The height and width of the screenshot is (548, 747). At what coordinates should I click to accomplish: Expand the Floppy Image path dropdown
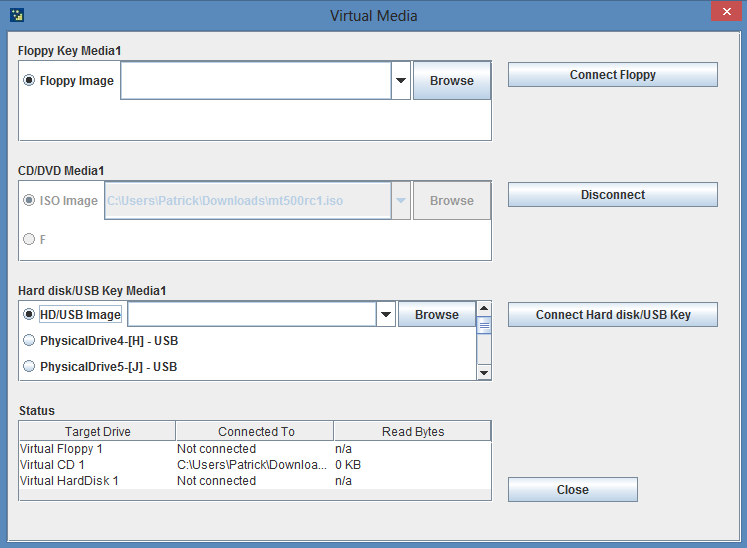pyautogui.click(x=401, y=81)
